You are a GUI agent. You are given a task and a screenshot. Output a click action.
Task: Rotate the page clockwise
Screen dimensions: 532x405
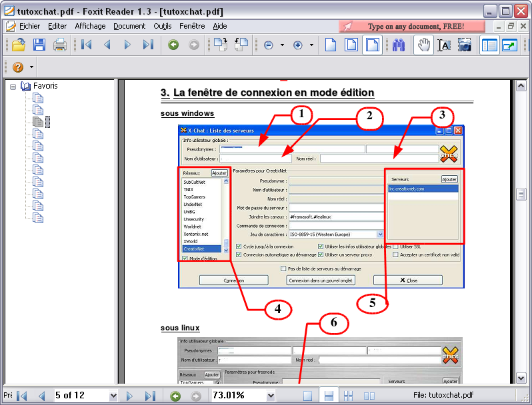coord(220,45)
